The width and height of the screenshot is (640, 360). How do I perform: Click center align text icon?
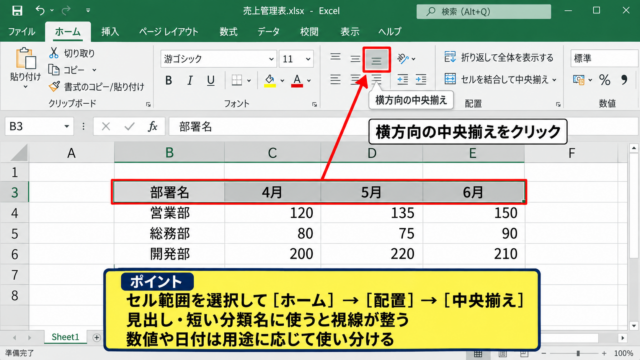(x=355, y=79)
